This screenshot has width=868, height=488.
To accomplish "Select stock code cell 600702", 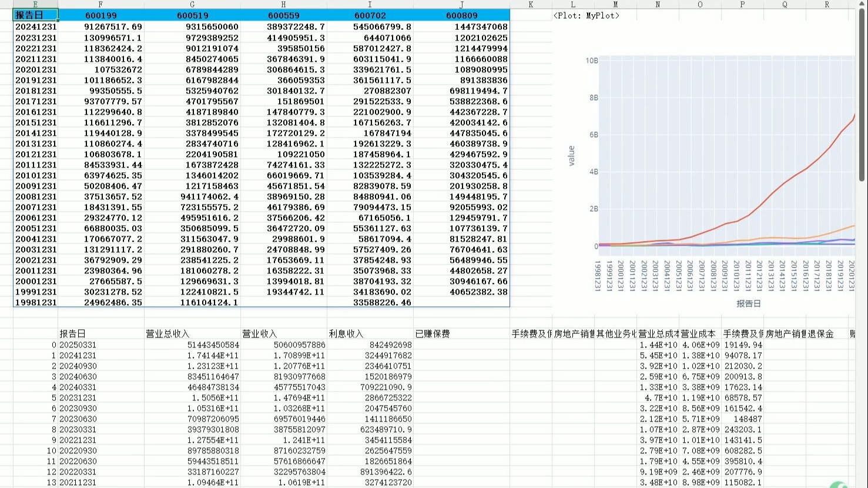I will pos(370,16).
